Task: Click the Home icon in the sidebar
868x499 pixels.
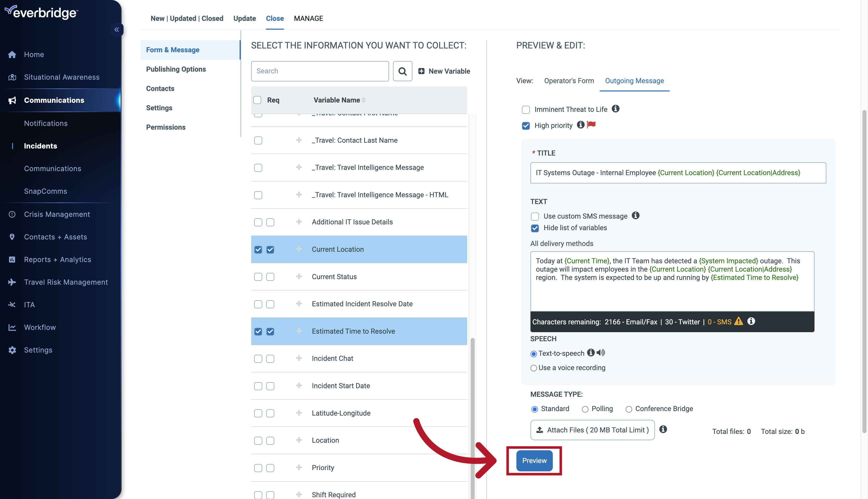Action: [x=12, y=54]
